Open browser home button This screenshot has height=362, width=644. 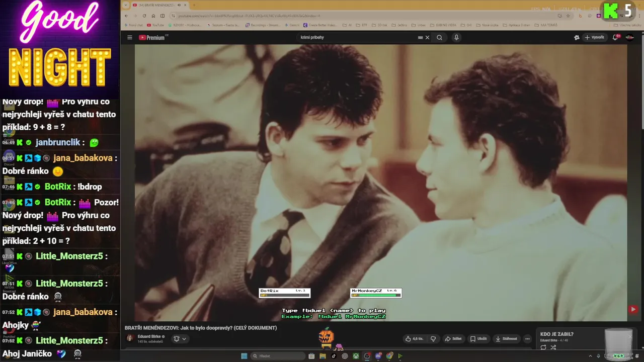point(153,16)
